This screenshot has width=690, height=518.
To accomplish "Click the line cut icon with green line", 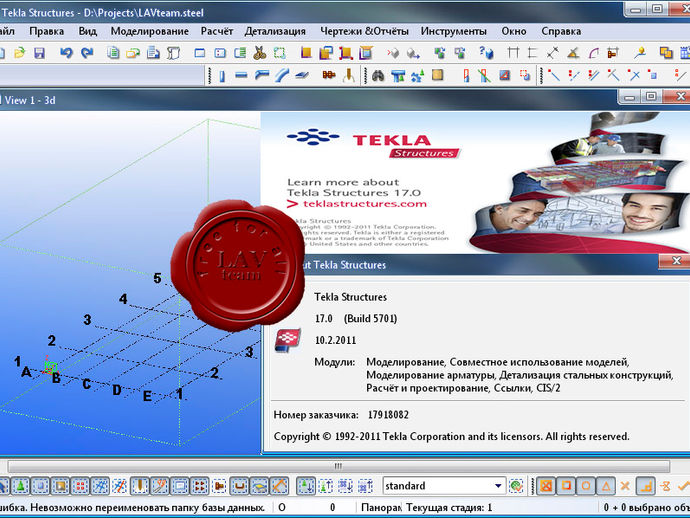I will point(484,76).
